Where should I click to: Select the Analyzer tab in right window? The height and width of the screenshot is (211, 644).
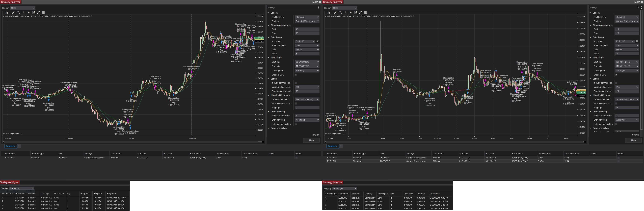click(x=332, y=146)
